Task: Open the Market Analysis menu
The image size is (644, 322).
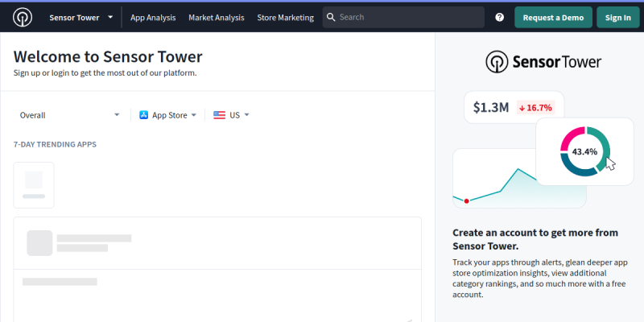Action: coord(217,18)
